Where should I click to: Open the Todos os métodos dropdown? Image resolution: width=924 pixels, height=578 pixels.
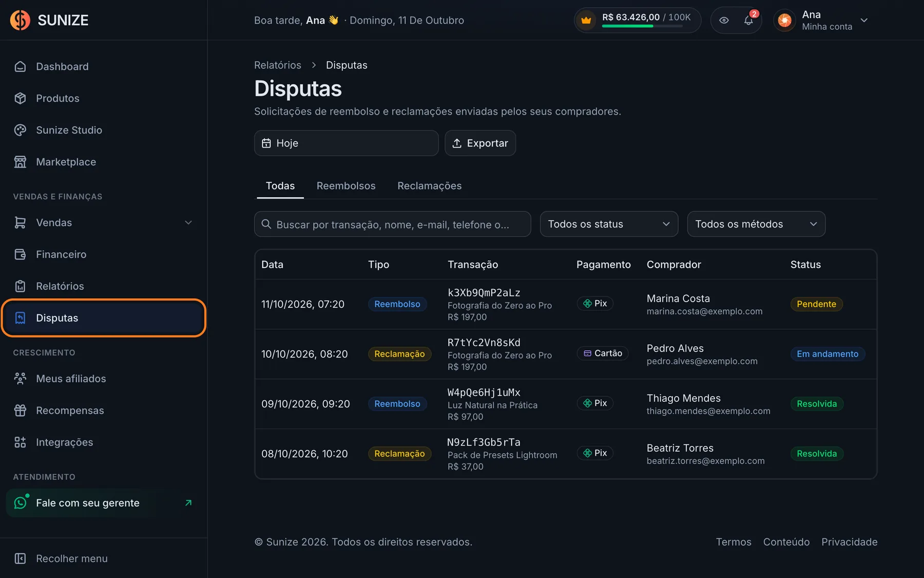point(756,224)
